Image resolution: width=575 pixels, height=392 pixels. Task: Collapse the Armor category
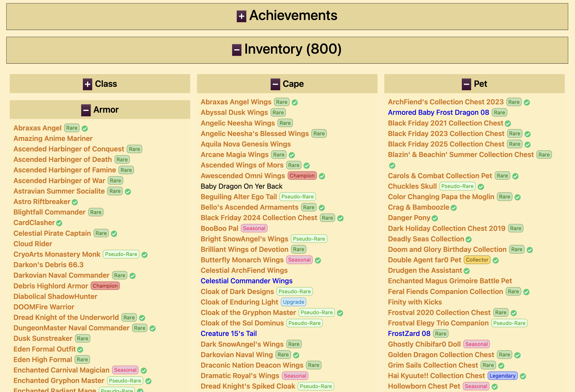(86, 110)
